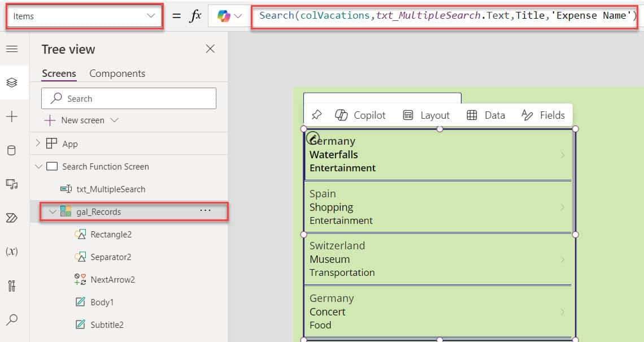Click the Tree view search field
The image size is (644, 342).
(129, 98)
